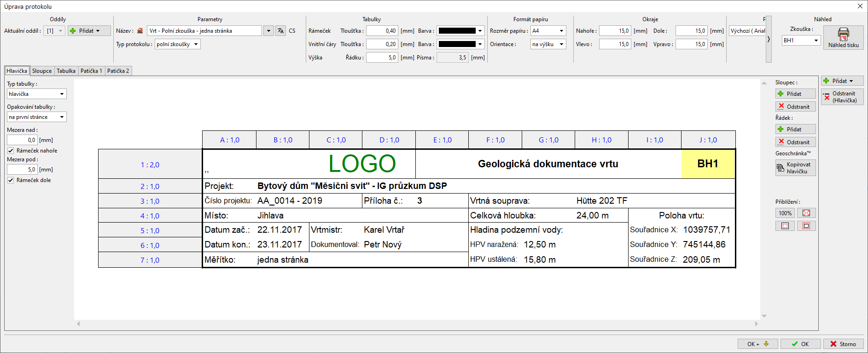Image resolution: width=868 pixels, height=353 pixels.
Task: Open the top-right Přidat table dropdown button
Action: pos(842,81)
